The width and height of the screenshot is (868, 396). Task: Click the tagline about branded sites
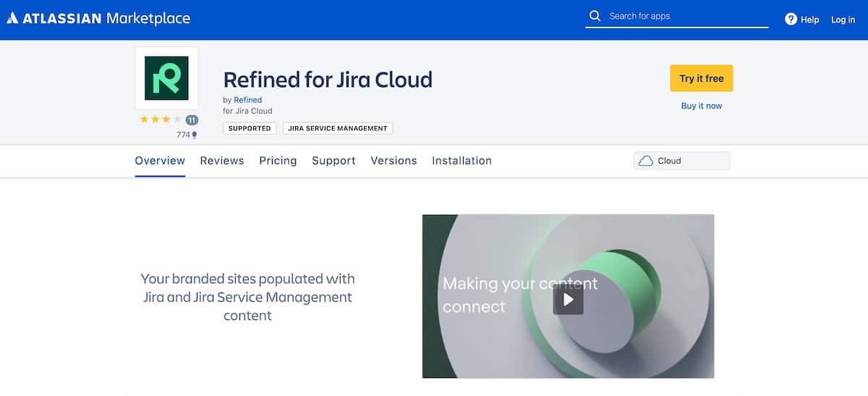247,297
